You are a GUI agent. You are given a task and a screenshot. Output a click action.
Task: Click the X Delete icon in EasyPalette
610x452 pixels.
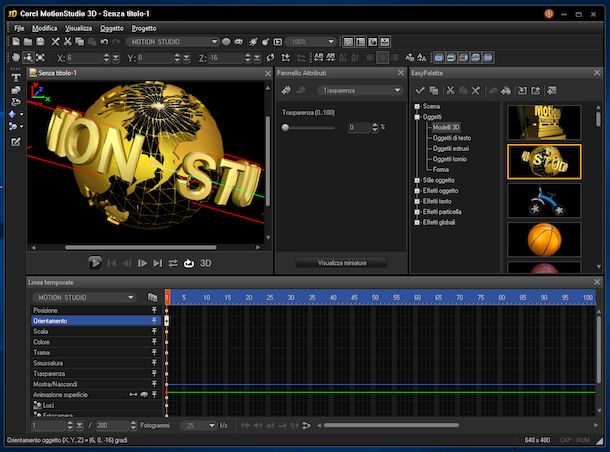[475, 91]
